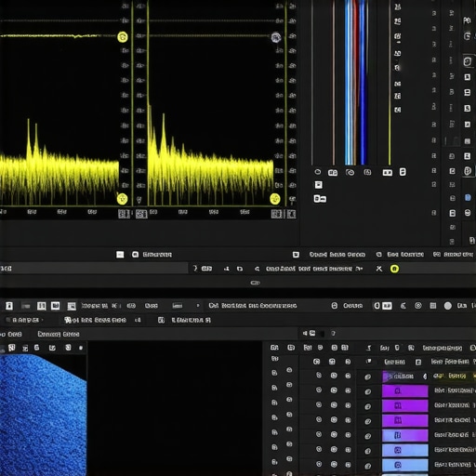Click the first icon in the lower toolbar's left group
Screen dimensions: 476x476
coord(9,306)
